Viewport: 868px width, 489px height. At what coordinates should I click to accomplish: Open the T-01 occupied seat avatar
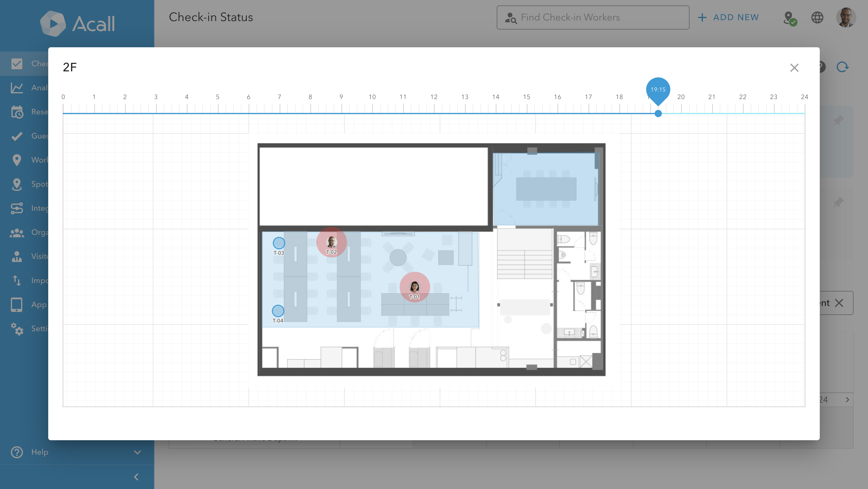tap(414, 287)
